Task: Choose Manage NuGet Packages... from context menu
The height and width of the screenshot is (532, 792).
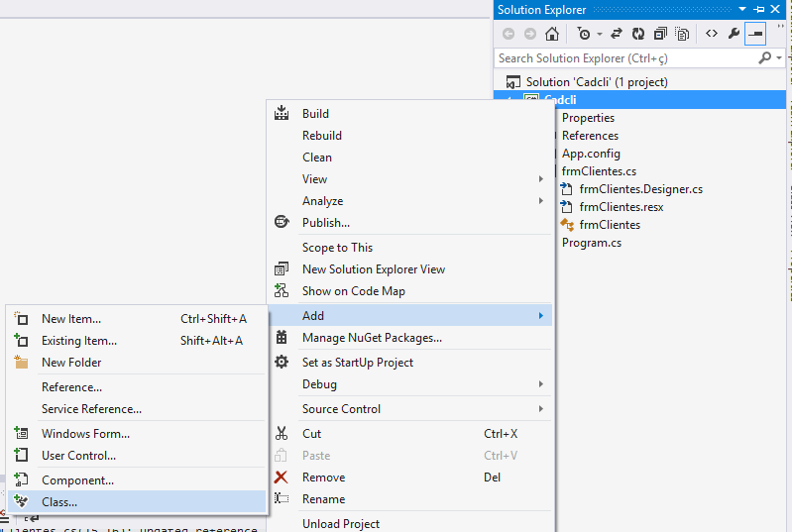Action: 372,338
